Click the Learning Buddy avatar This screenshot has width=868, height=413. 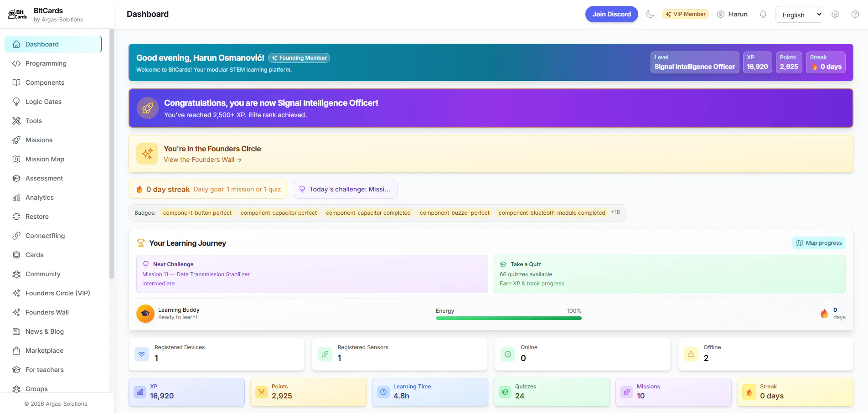145,314
